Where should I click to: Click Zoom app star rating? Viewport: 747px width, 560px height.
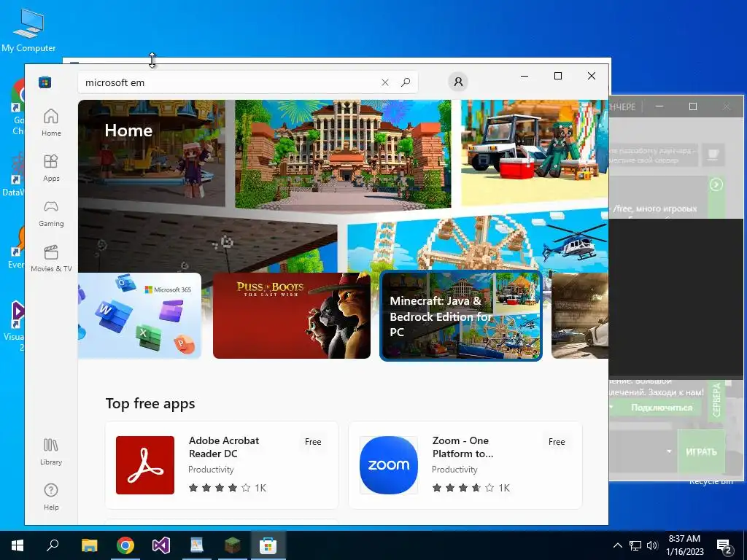click(463, 488)
